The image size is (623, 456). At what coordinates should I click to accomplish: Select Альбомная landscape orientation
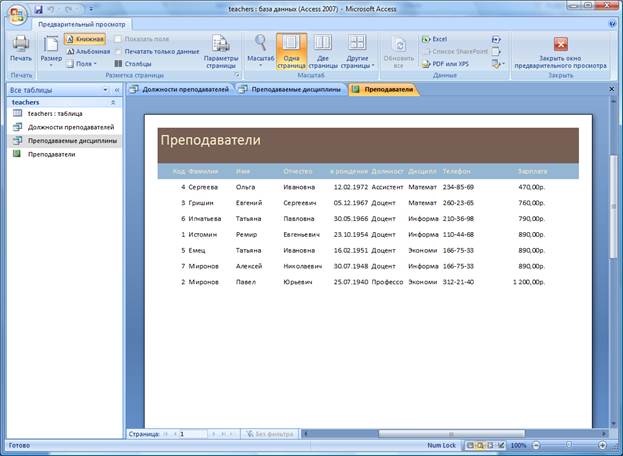click(88, 50)
